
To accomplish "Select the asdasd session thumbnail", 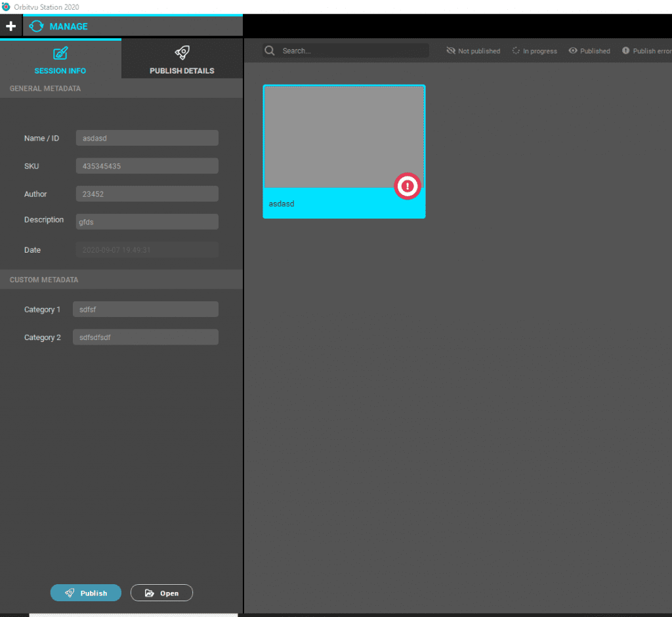I will tap(343, 138).
